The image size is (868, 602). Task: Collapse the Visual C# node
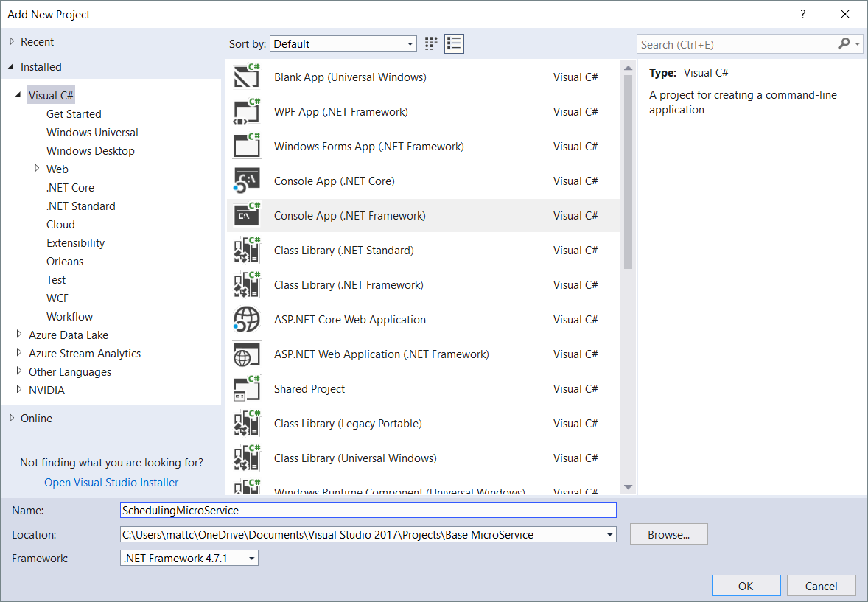[18, 95]
